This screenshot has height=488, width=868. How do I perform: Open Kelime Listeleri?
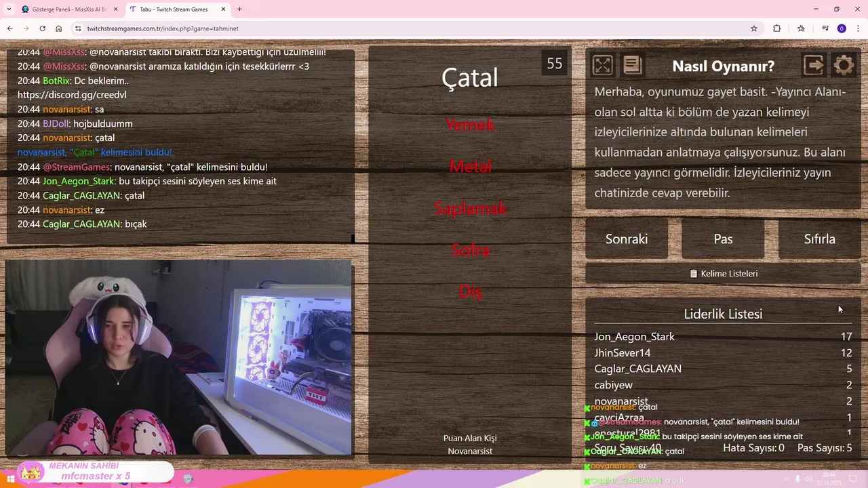(723, 273)
